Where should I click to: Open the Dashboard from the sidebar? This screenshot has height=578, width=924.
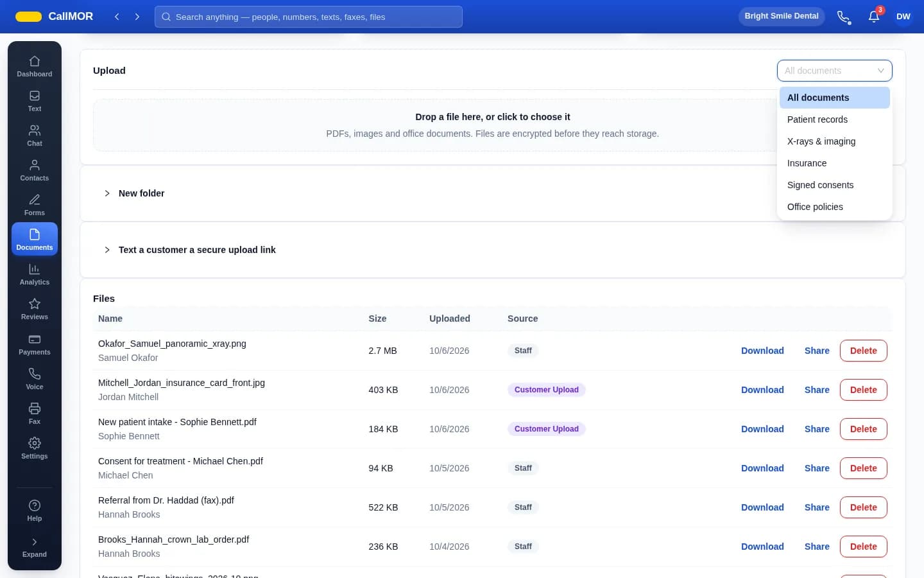tap(35, 66)
